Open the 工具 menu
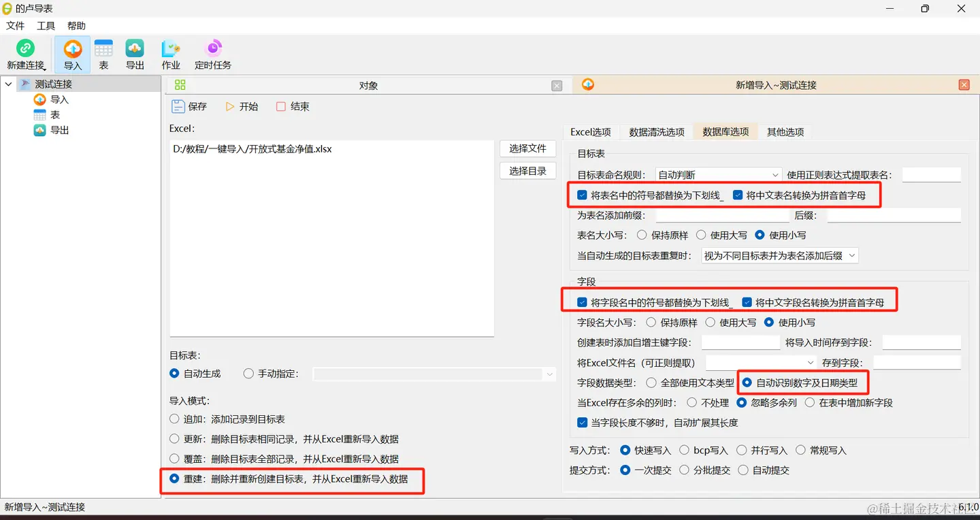 click(x=46, y=26)
